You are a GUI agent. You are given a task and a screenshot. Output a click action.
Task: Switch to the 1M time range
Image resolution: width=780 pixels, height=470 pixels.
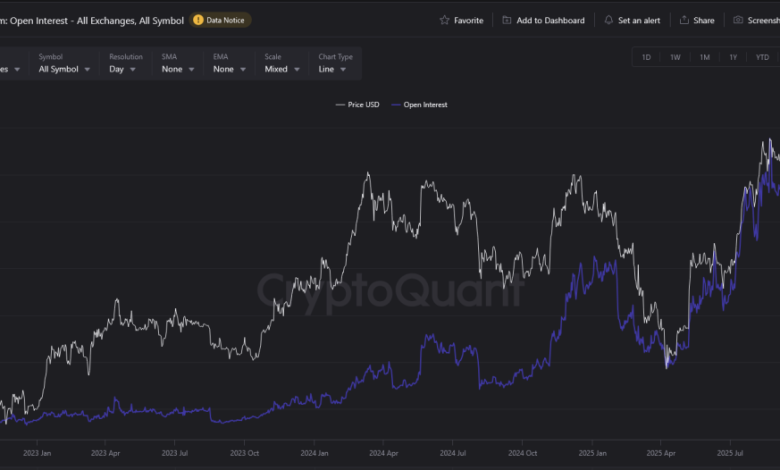(x=704, y=57)
